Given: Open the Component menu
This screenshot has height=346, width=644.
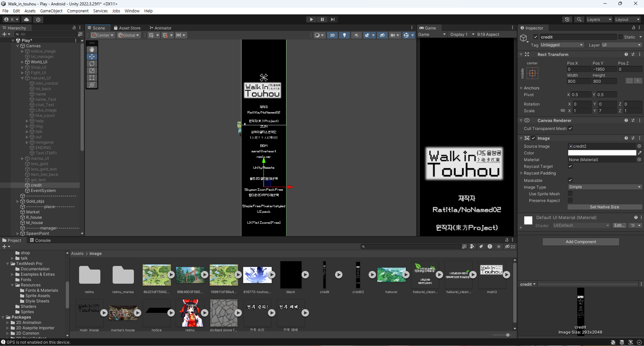Looking at the screenshot, I should pos(78,11).
